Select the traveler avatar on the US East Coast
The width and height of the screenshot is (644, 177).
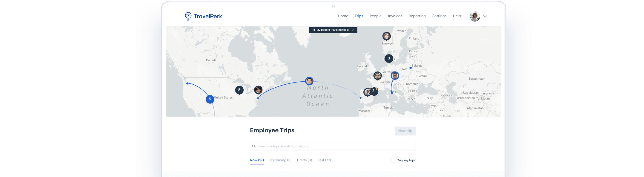click(258, 90)
